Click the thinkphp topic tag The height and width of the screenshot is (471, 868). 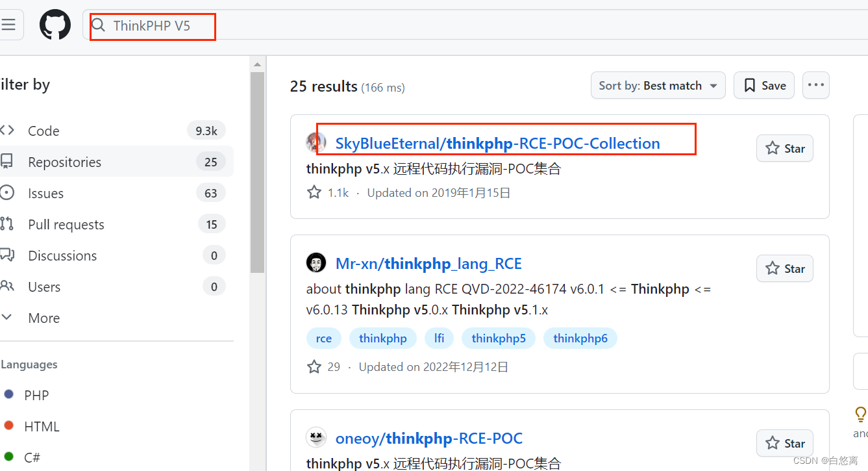click(x=383, y=338)
